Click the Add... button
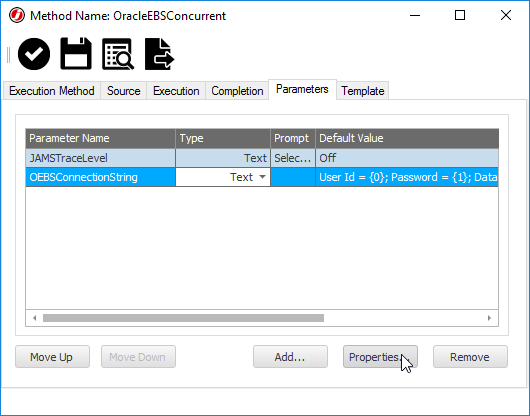This screenshot has height=416, width=530. coord(290,357)
